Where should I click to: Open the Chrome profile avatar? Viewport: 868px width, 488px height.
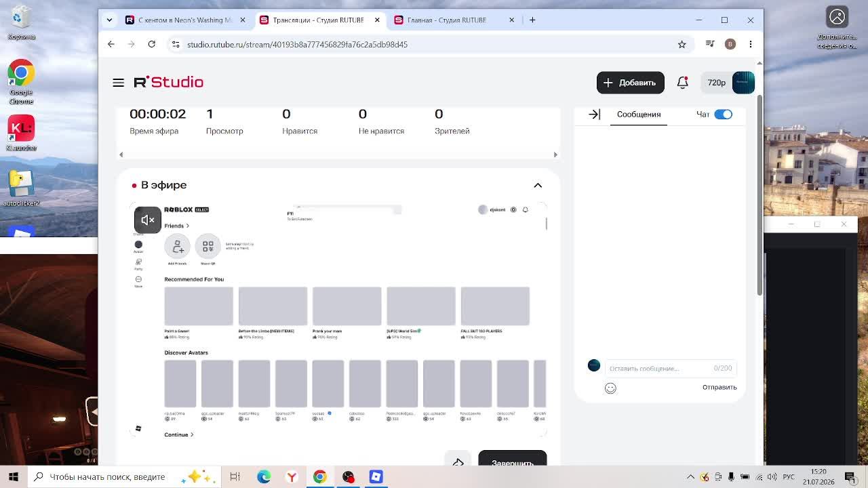(x=730, y=44)
